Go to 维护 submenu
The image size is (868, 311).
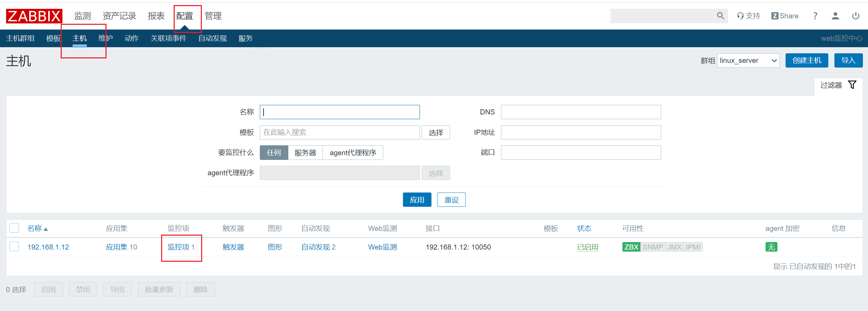pos(105,38)
